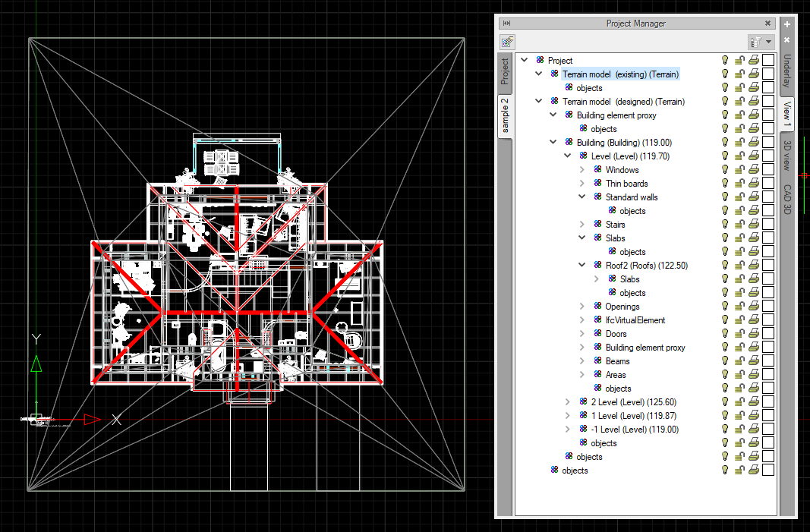Check the checkbox on the Project row
810x532 pixels.
tap(767, 60)
